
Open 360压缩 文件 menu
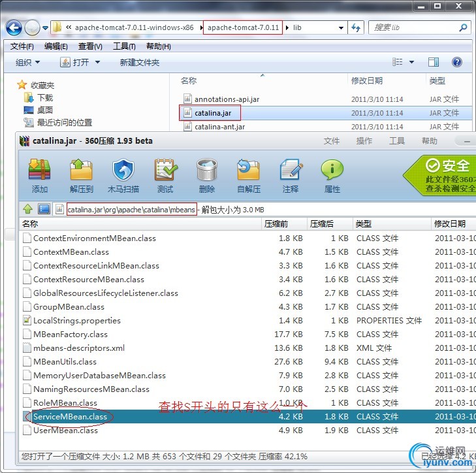(x=332, y=141)
